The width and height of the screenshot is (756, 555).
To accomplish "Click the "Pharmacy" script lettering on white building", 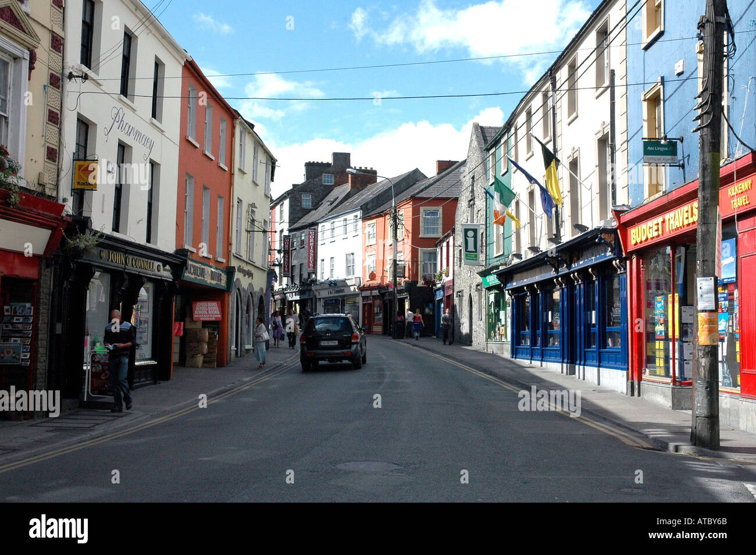I will click(129, 132).
